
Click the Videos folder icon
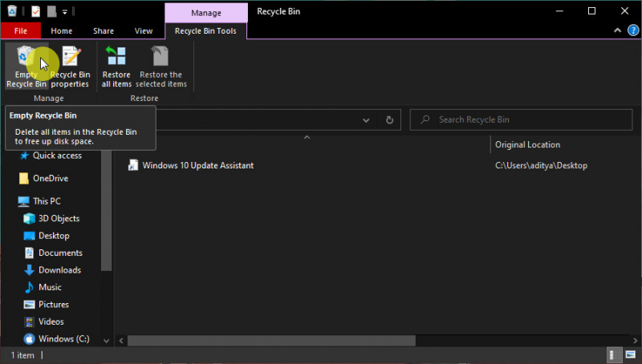pyautogui.click(x=29, y=322)
